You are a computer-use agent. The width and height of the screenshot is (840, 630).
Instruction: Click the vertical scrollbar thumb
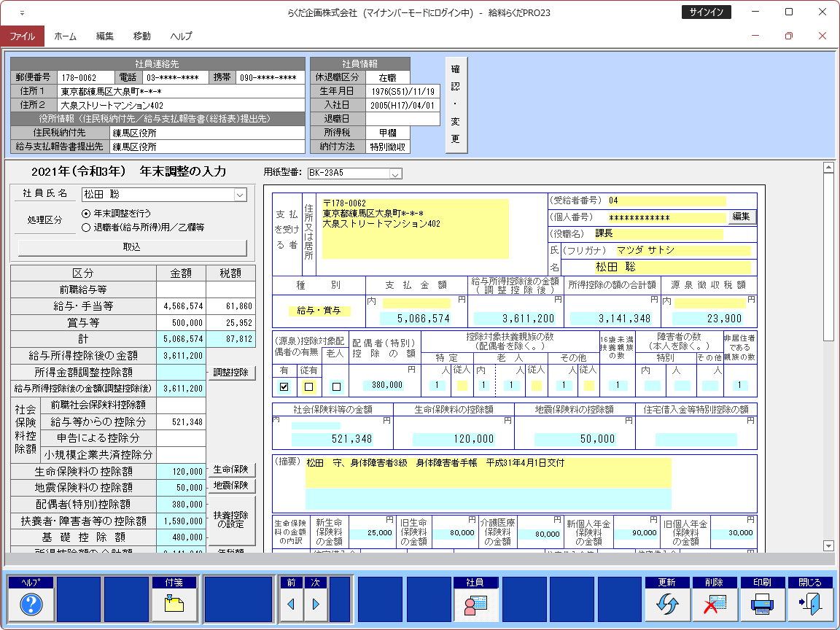[x=828, y=257]
